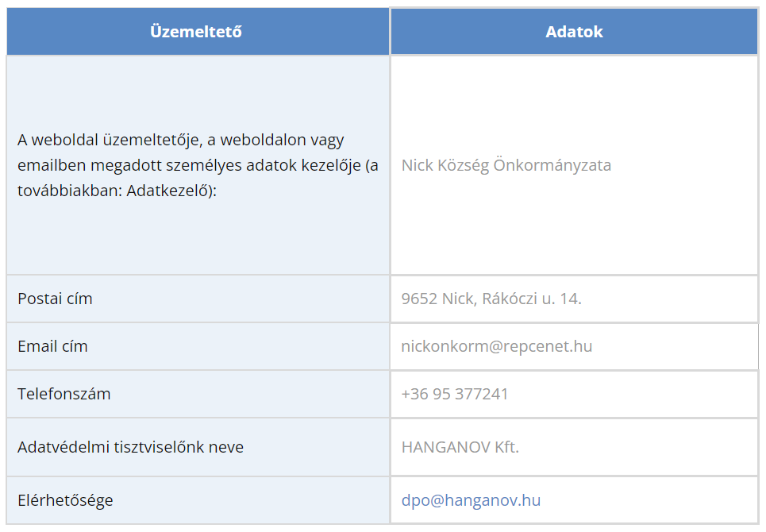Click the word Önkormányzata in data cell
The height and width of the screenshot is (532, 766).
point(552,165)
